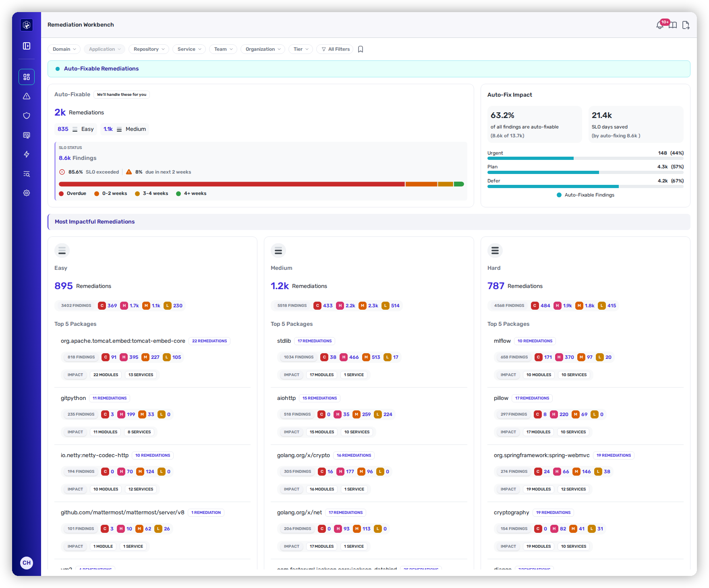Click the Urgent auto-fix progress bar
Viewport: 709px width, 588px height.
pyautogui.click(x=585, y=159)
